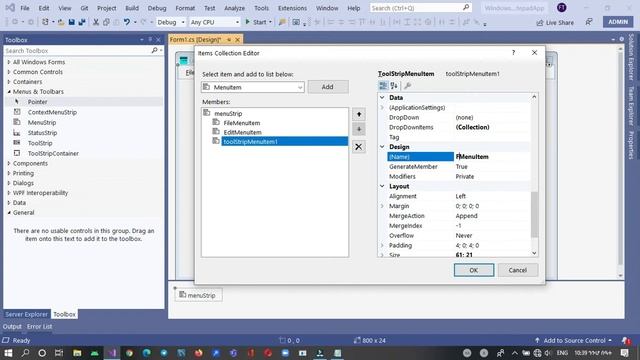The image size is (640, 360).
Task: Click the Save icon in the toolbar
Action: coord(71,22)
